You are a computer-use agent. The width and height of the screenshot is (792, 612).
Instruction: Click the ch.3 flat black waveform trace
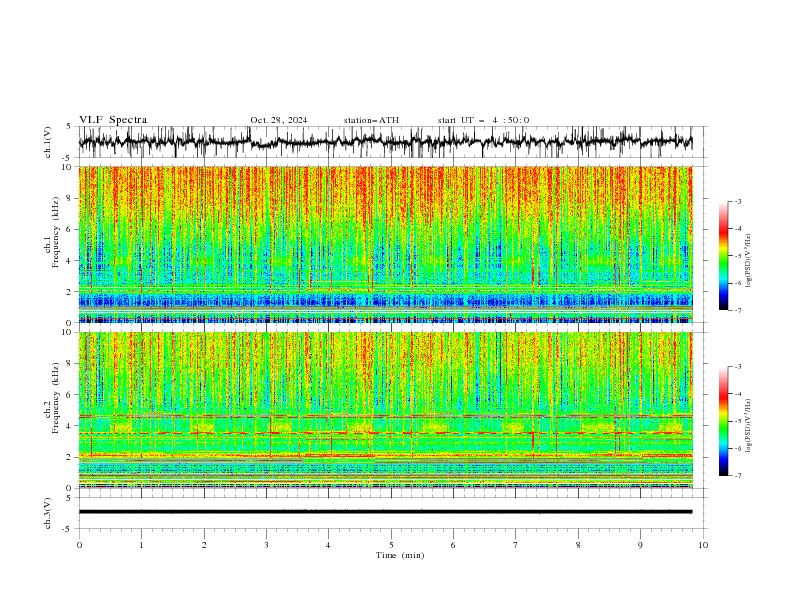point(385,512)
